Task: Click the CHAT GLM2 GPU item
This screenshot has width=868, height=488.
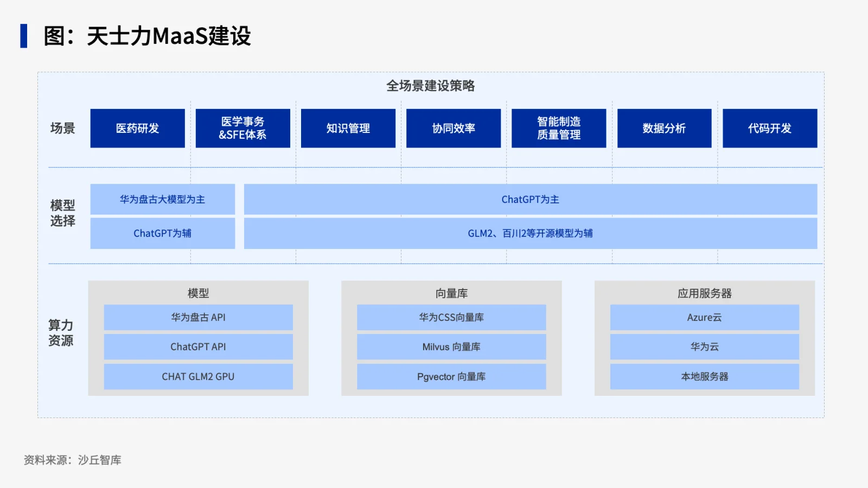Action: (x=199, y=376)
